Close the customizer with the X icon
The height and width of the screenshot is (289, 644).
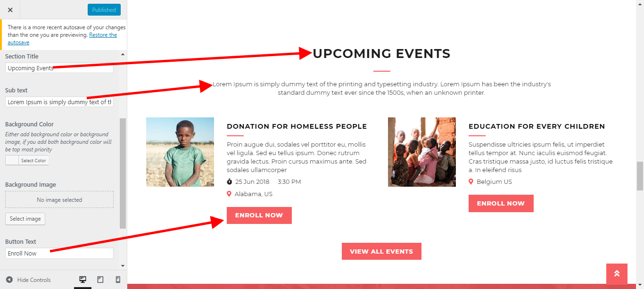point(10,9)
